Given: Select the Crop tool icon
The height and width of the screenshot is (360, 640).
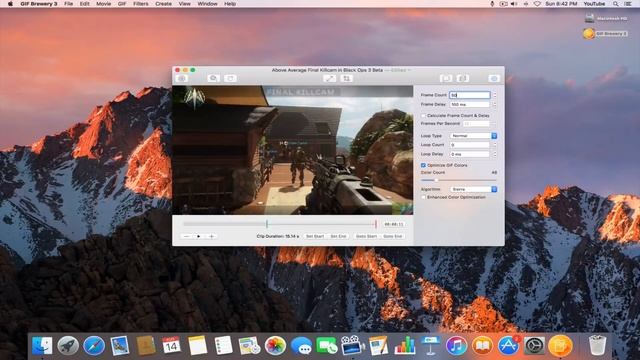Looking at the screenshot, I should 347,78.
